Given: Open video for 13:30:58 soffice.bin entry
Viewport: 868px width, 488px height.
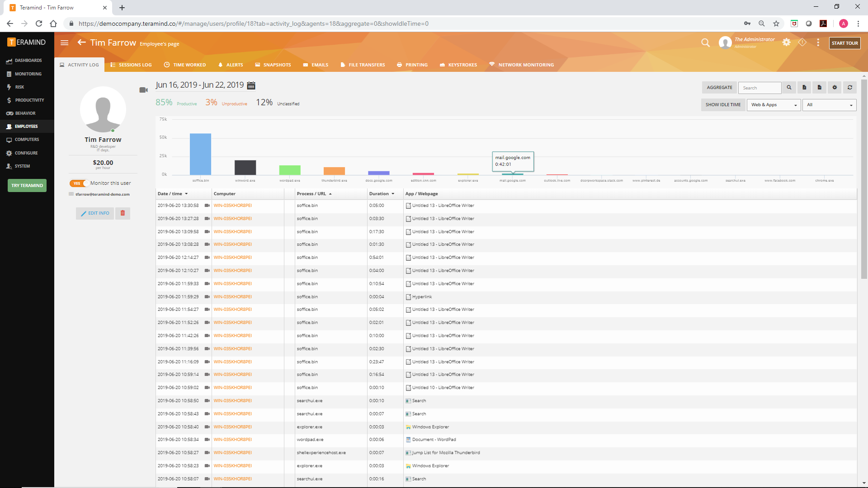Looking at the screenshot, I should (x=207, y=206).
